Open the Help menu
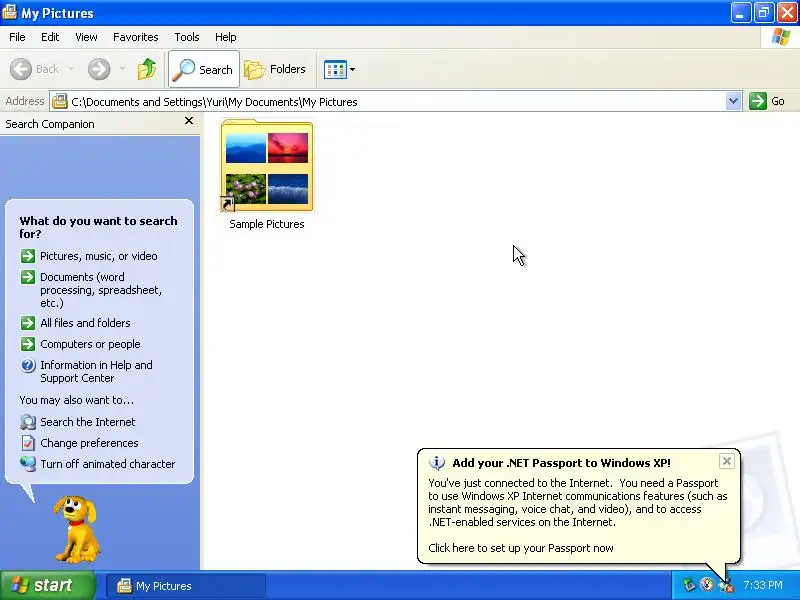 click(226, 37)
